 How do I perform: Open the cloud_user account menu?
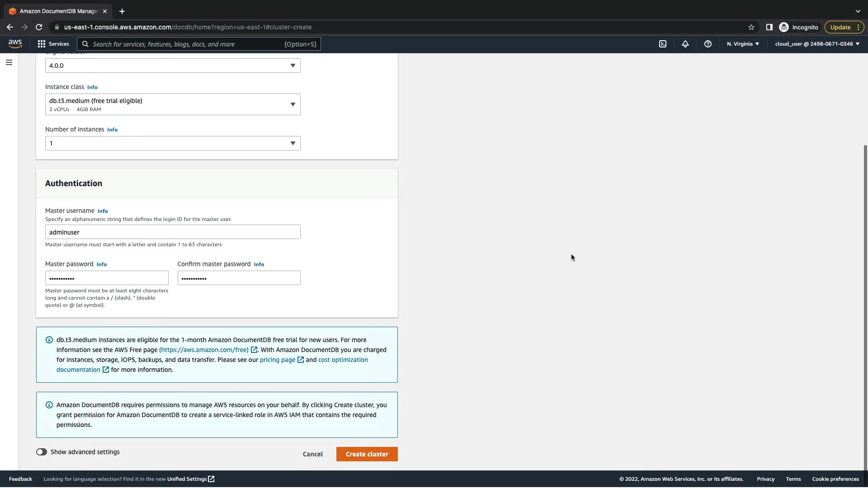(x=816, y=44)
